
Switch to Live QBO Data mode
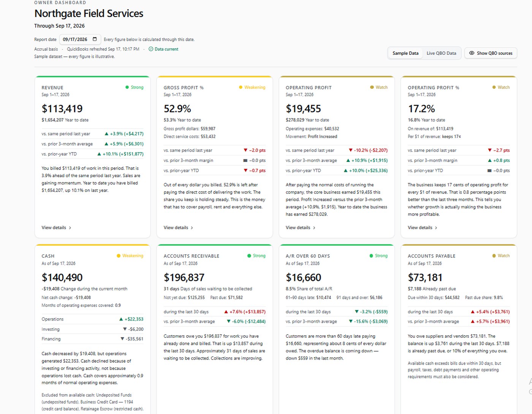[x=441, y=53]
